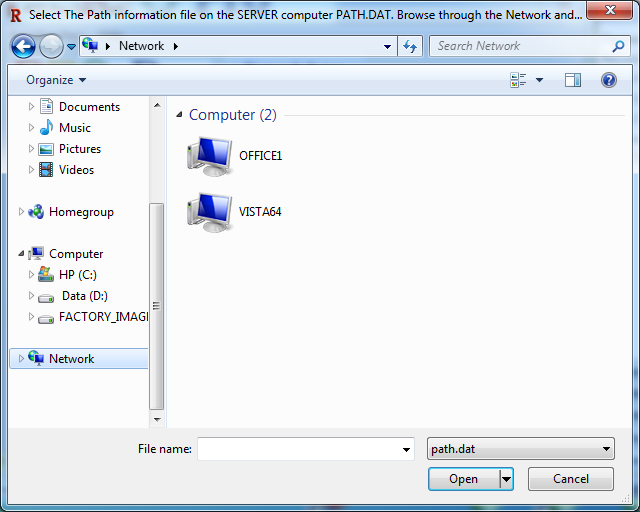Open the Organize menu

pos(56,80)
